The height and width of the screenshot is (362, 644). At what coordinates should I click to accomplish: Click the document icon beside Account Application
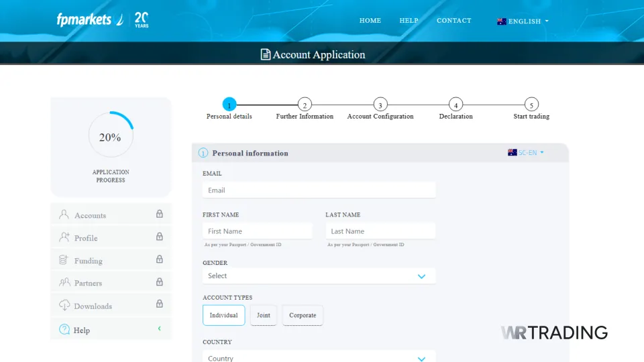click(266, 54)
